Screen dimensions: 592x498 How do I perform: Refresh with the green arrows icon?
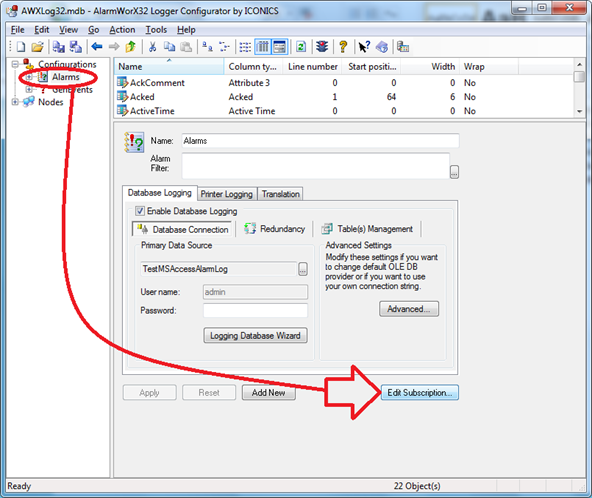pos(301,47)
